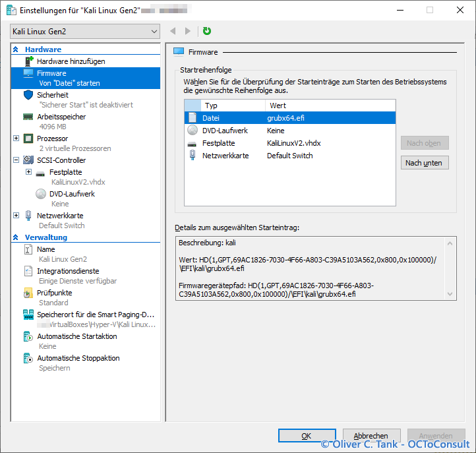Click "Default Switch" under Netzwerkkarte in tree
The width and height of the screenshot is (476, 453).
coord(62,226)
